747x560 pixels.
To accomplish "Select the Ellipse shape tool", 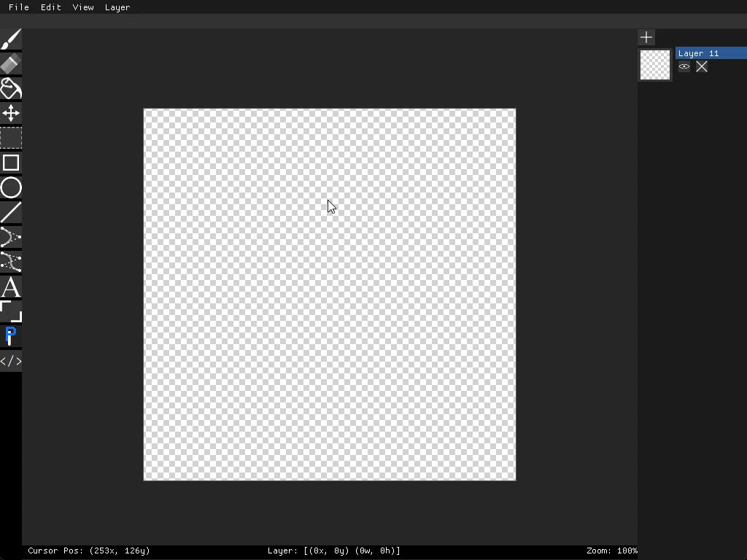I will coord(11,187).
